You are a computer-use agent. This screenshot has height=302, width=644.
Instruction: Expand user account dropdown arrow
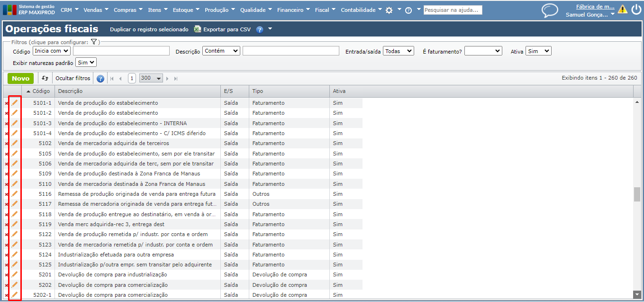click(x=613, y=15)
